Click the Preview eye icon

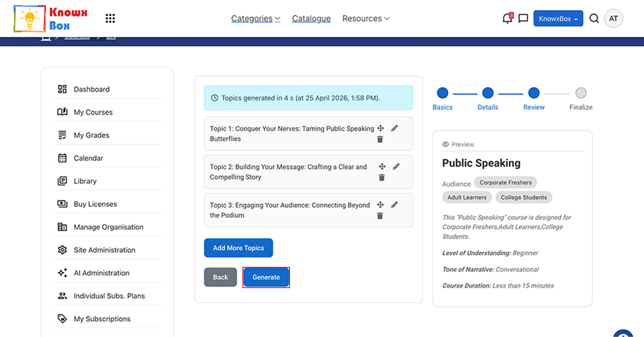pos(446,144)
